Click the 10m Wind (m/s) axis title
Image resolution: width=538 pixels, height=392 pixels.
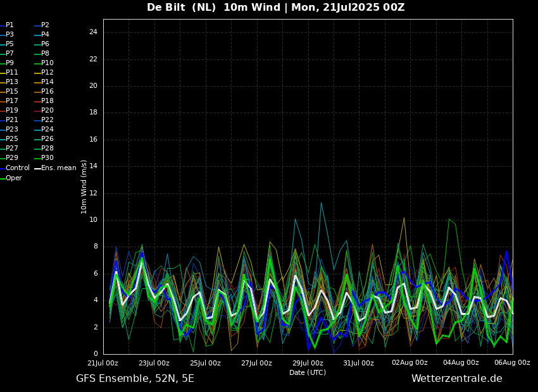pyautogui.click(x=84, y=187)
